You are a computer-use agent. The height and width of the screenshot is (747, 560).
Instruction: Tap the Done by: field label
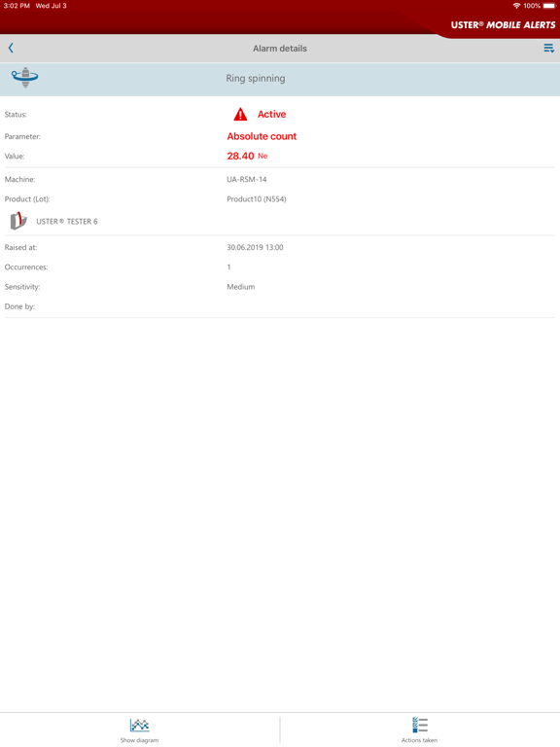click(x=19, y=306)
